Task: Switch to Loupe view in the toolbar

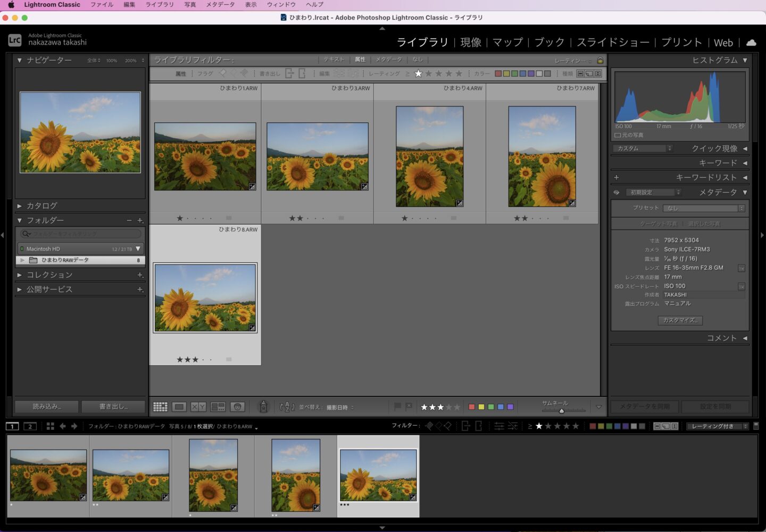Action: pyautogui.click(x=179, y=407)
